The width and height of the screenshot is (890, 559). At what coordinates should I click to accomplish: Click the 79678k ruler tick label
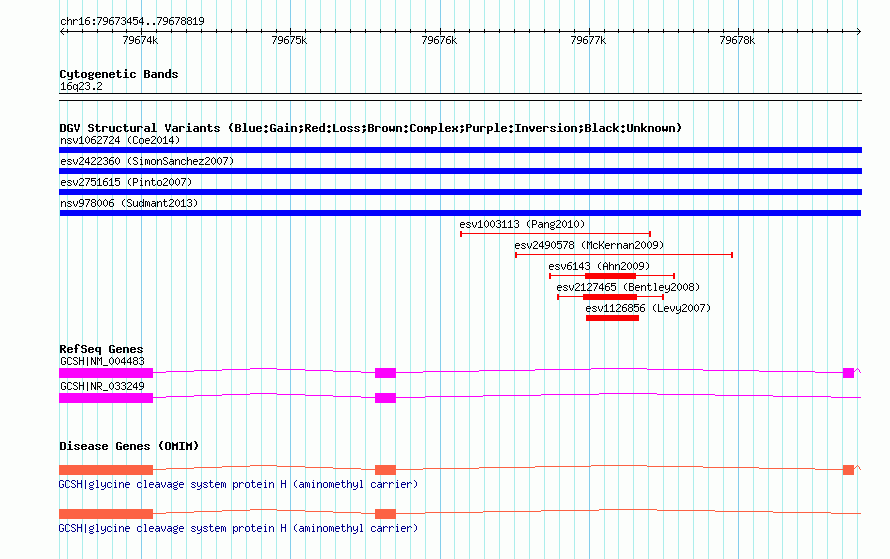point(737,40)
